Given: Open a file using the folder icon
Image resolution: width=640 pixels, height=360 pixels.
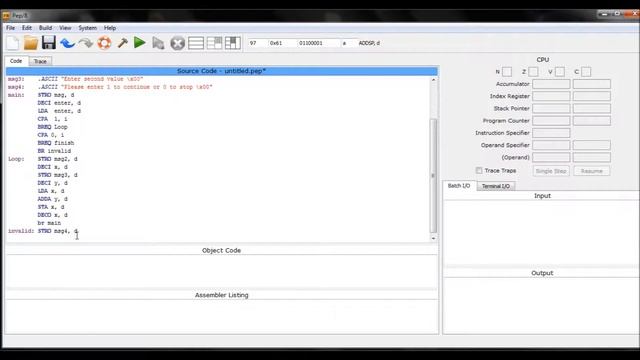Looking at the screenshot, I should pos(31,43).
